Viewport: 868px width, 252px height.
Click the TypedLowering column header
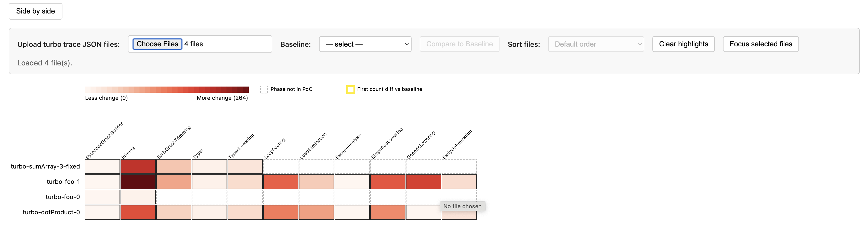tap(241, 146)
